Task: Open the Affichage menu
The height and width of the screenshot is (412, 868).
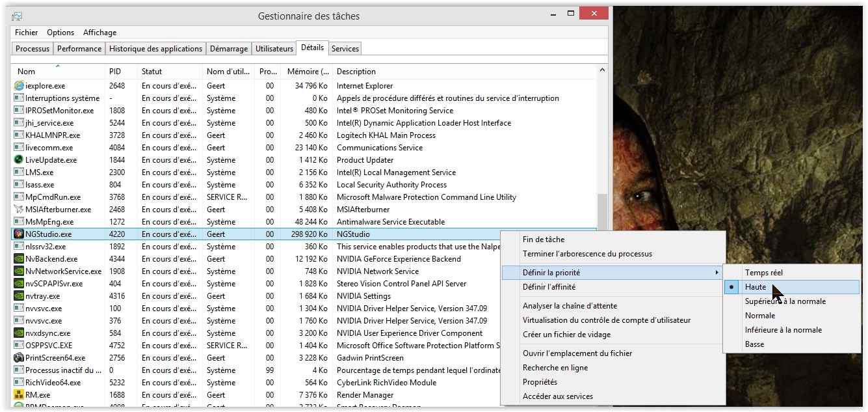Action: 100,33
